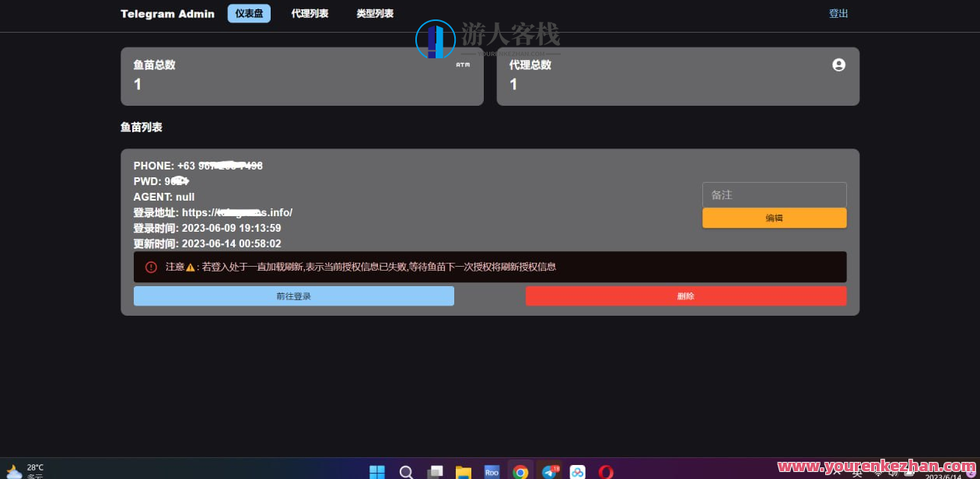Click the 登录地址 URL line
Screen dimensions: 980x479
212,212
